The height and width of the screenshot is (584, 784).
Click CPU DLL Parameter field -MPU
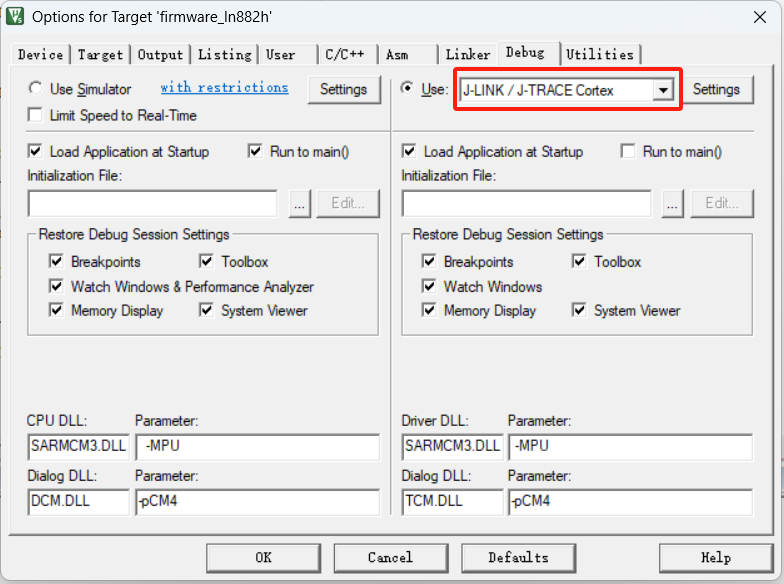tap(258, 447)
